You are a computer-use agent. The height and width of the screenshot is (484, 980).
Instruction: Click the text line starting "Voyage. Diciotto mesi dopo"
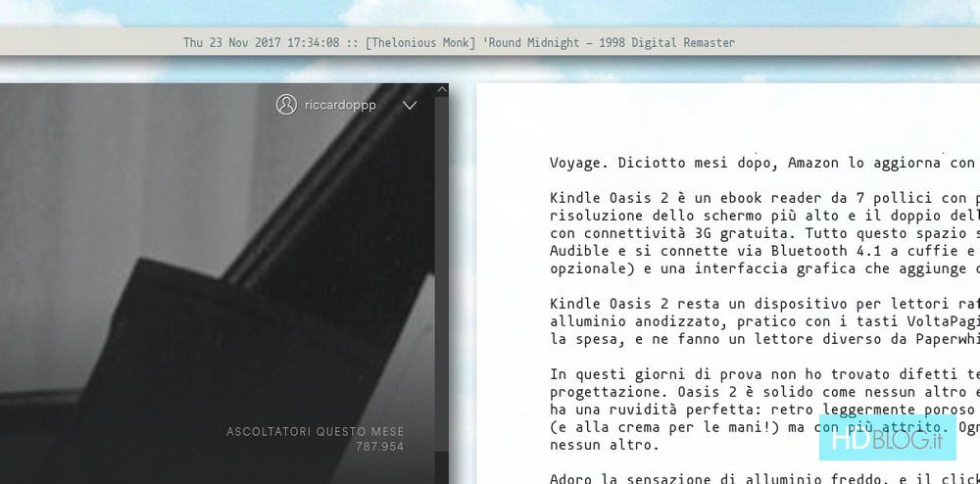tap(764, 163)
